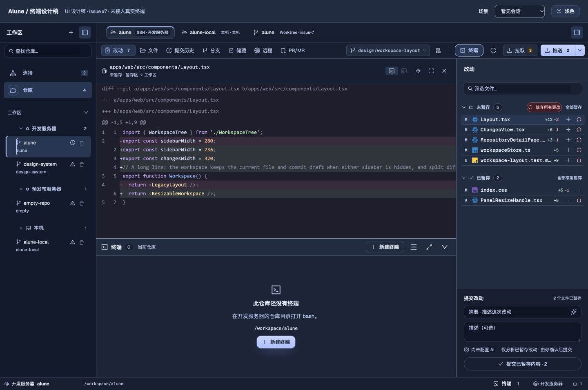Select the alune-local 本机 repository tab
This screenshot has height=390, width=588.
click(211, 32)
